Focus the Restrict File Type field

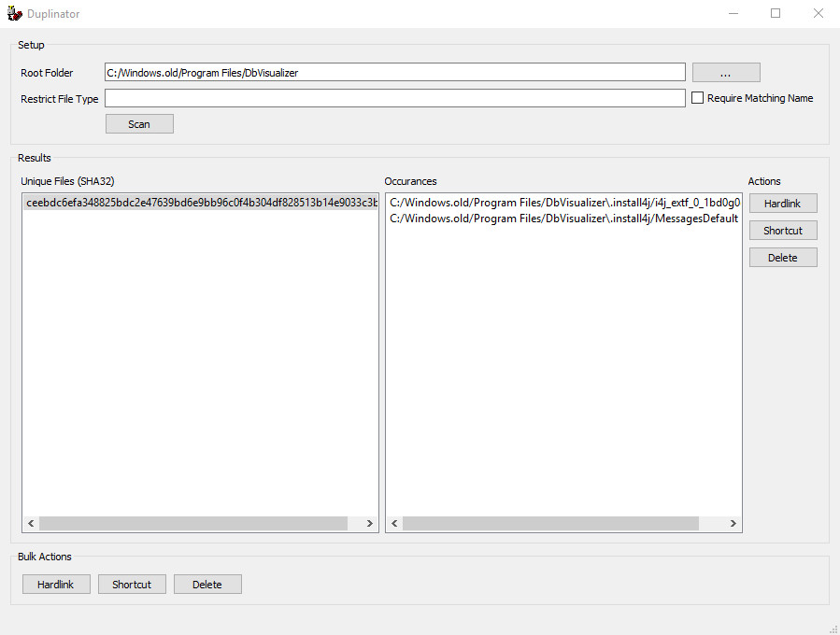(x=395, y=98)
